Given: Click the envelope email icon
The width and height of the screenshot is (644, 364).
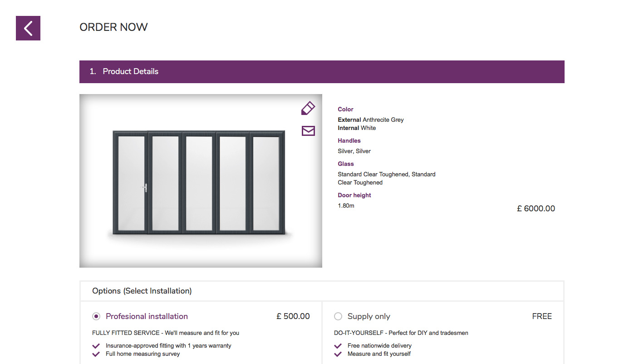Looking at the screenshot, I should (308, 131).
